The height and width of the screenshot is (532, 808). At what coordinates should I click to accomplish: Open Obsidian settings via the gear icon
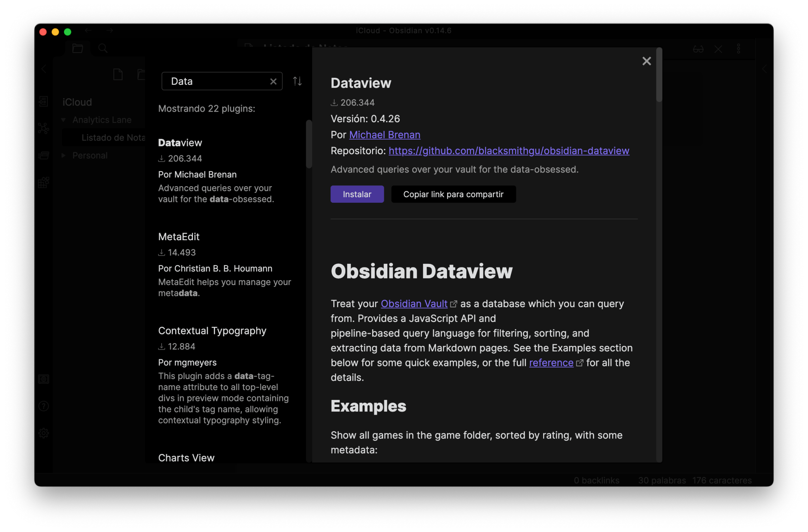pyautogui.click(x=43, y=433)
